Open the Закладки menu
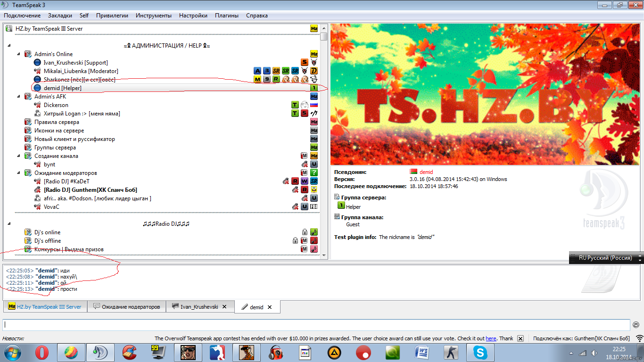This screenshot has width=644, height=362. [x=60, y=16]
